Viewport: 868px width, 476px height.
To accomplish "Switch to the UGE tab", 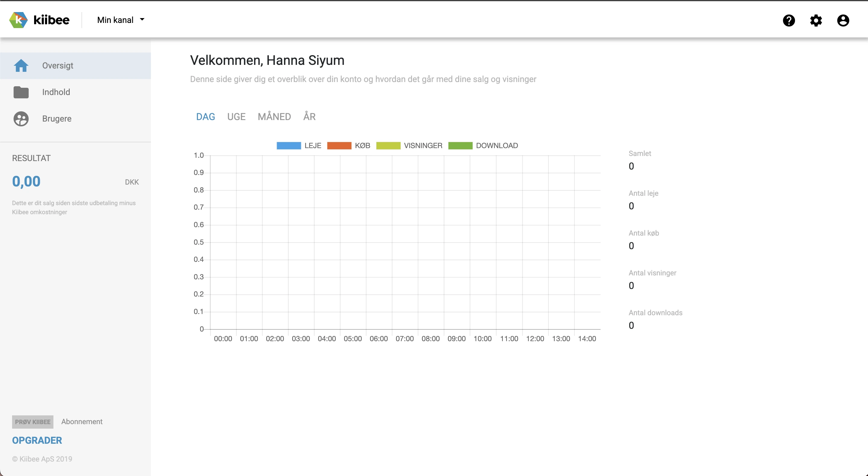I will click(236, 117).
